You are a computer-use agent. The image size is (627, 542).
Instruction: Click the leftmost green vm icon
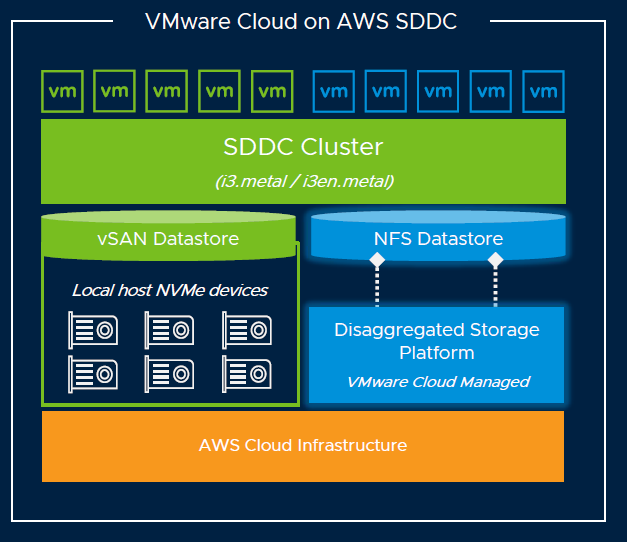coord(62,92)
